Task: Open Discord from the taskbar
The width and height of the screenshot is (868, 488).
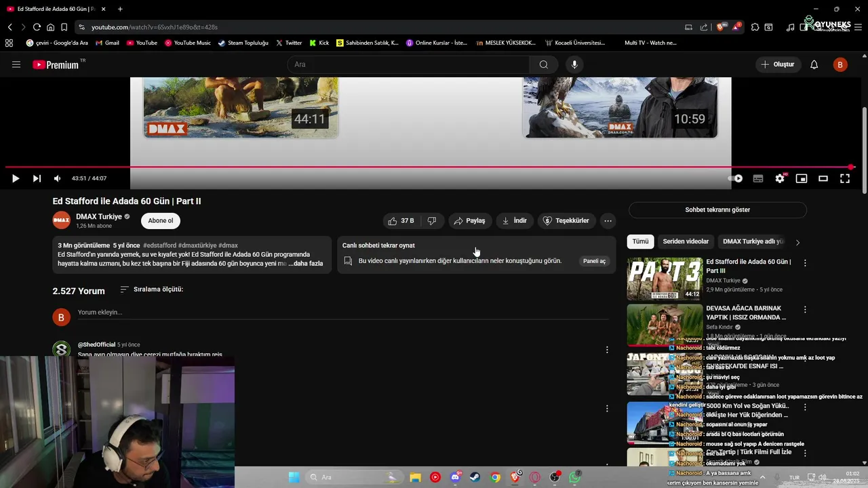Action: pyautogui.click(x=455, y=477)
